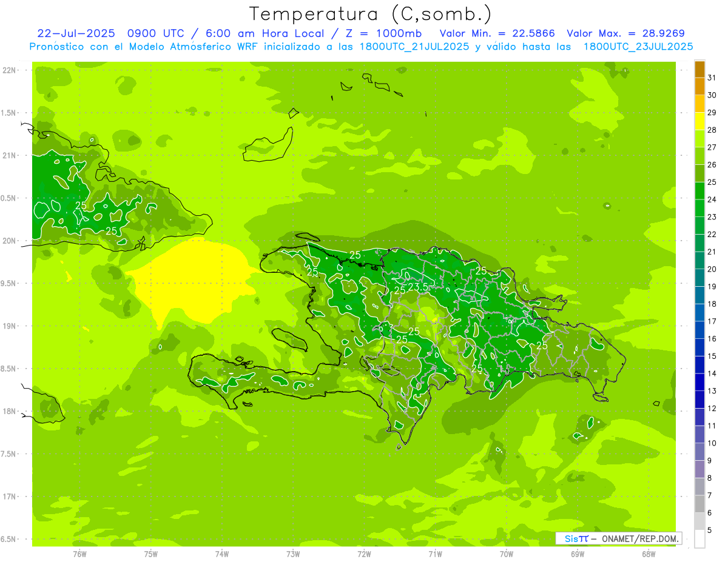This screenshot has width=728, height=562.
Task: Click the "10" value on color scale
Action: 712,443
